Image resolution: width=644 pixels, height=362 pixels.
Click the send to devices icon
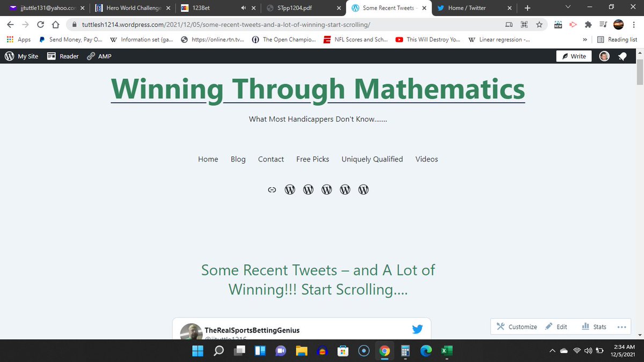(x=509, y=25)
